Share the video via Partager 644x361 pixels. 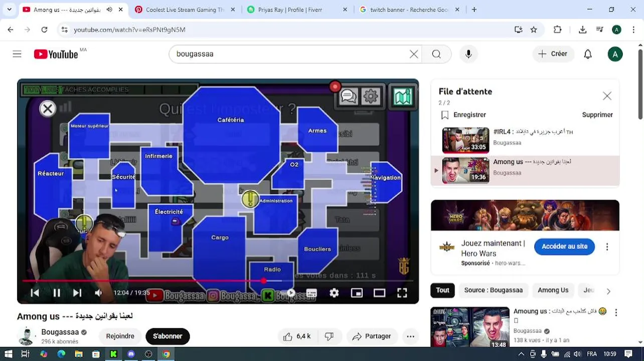(372, 336)
